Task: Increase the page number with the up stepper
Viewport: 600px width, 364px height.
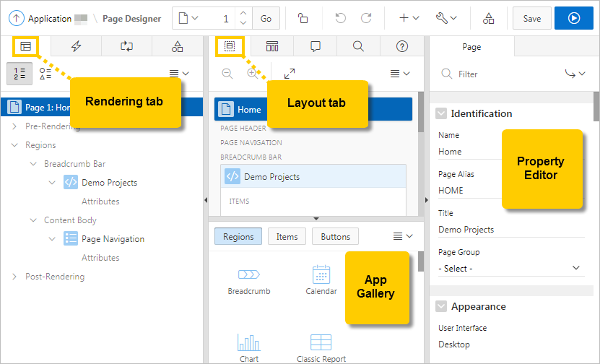Action: point(243,14)
